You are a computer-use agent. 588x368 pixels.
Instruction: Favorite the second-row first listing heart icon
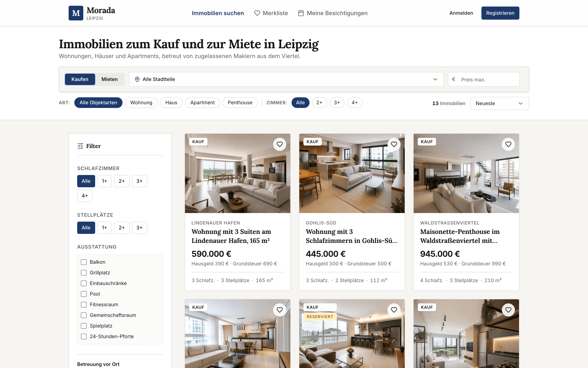coord(280,310)
